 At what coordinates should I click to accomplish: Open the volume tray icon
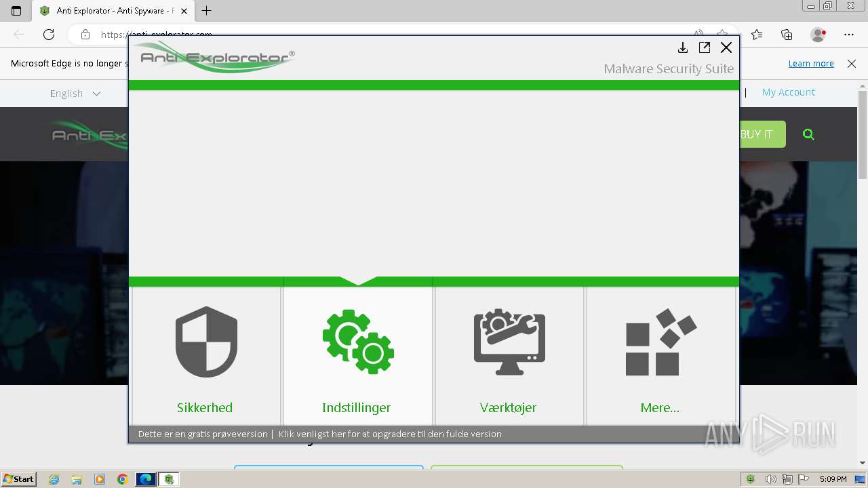(x=770, y=479)
